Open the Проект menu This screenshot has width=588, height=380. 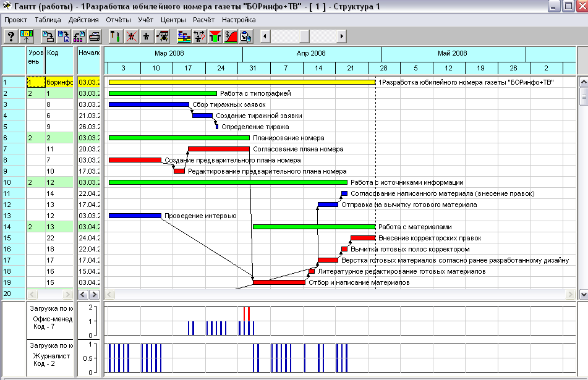click(15, 20)
